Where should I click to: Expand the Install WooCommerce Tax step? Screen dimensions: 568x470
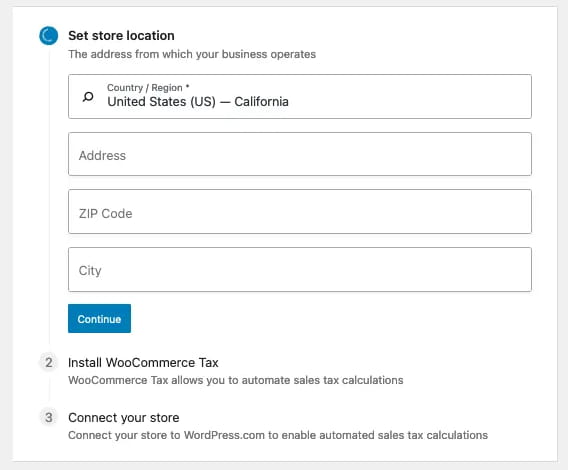(x=143, y=363)
